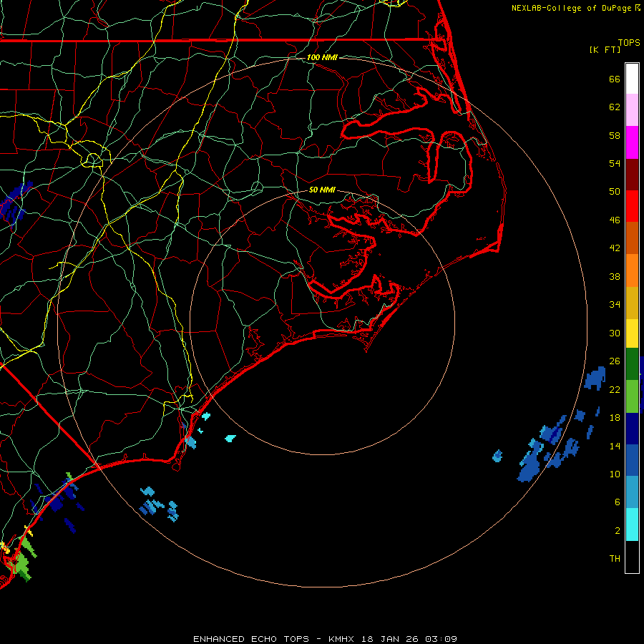Image resolution: width=644 pixels, height=644 pixels.
Task: Click the medium blue 18 kft legend swatch
Action: tap(632, 460)
